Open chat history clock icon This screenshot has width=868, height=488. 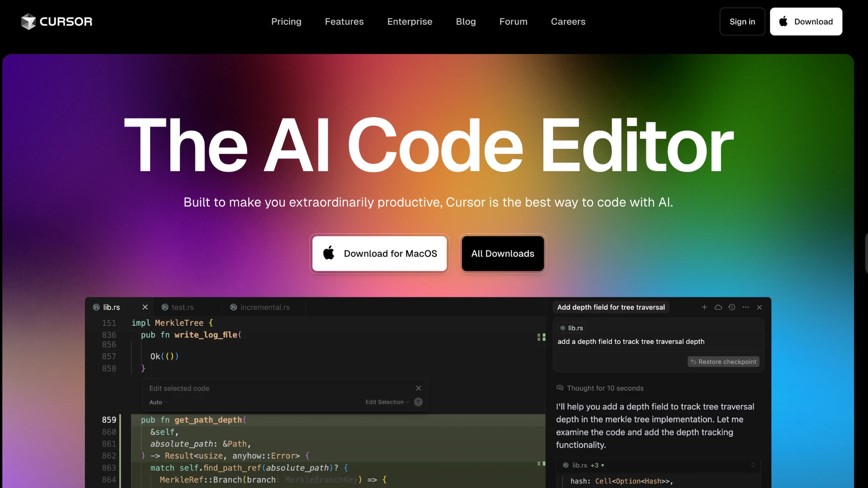pos(732,307)
